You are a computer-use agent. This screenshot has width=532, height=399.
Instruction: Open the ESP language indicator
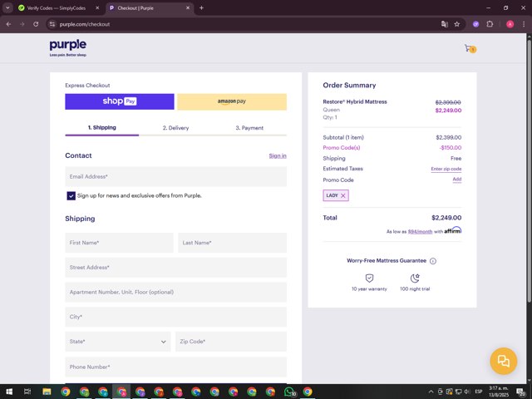click(x=479, y=392)
